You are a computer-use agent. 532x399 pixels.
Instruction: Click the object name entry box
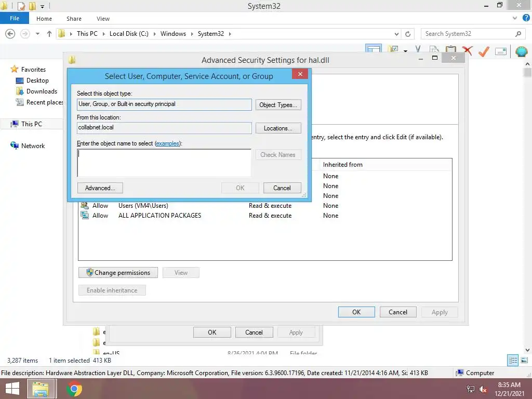click(164, 163)
